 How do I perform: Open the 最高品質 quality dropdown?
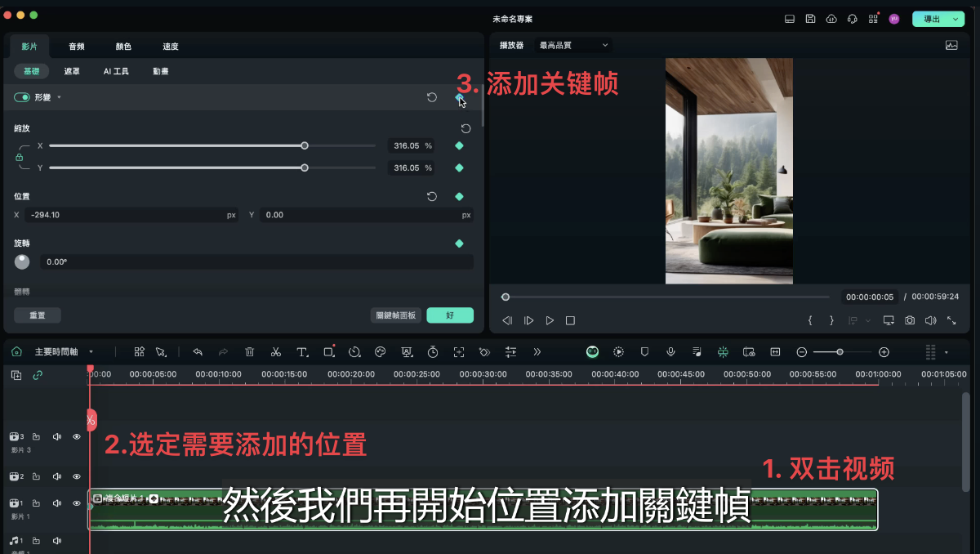[x=572, y=46]
